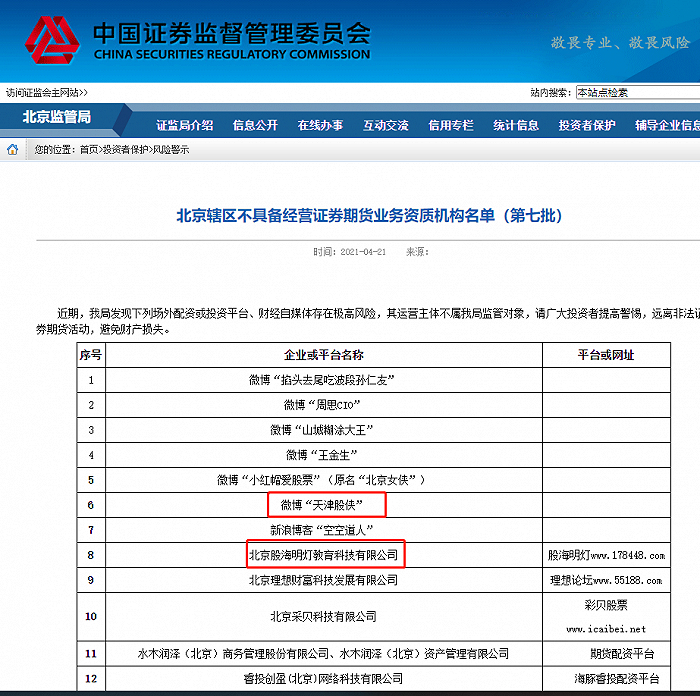This screenshot has height=696, width=700.
Task: Click 序号 column header
Action: (x=91, y=355)
